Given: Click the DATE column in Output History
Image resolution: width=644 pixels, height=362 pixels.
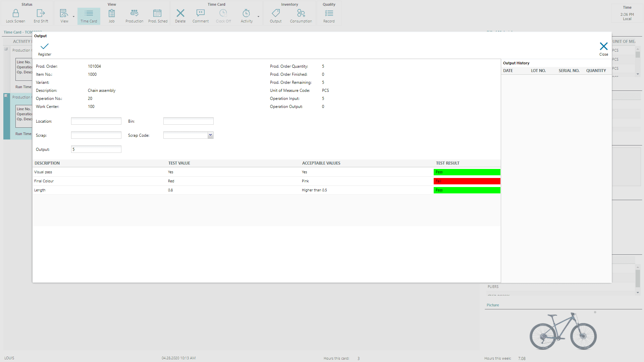Looking at the screenshot, I should (x=508, y=71).
